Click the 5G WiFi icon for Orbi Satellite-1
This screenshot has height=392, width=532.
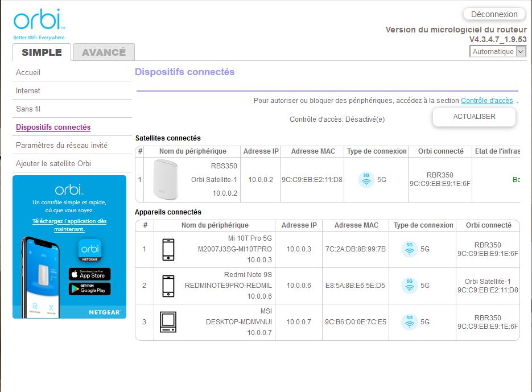pyautogui.click(x=366, y=179)
